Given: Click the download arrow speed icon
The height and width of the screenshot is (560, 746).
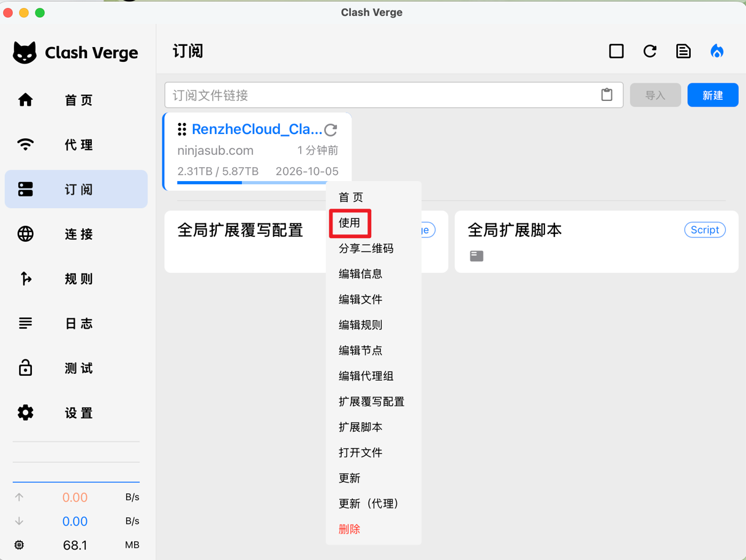Looking at the screenshot, I should (x=19, y=521).
